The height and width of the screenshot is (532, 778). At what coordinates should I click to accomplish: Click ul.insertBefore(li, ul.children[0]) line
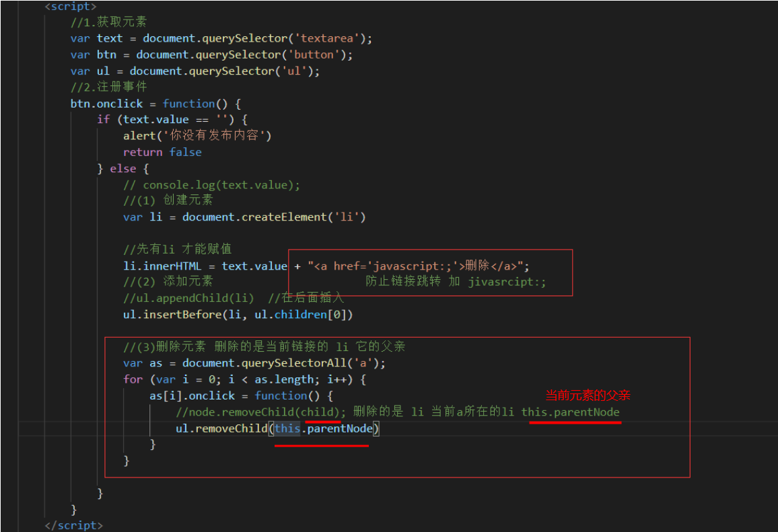[x=238, y=314]
